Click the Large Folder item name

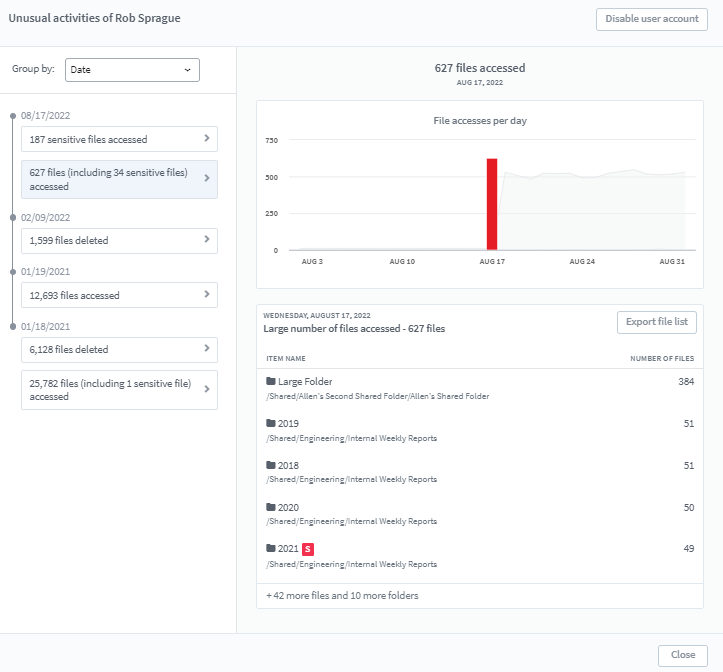pos(305,382)
